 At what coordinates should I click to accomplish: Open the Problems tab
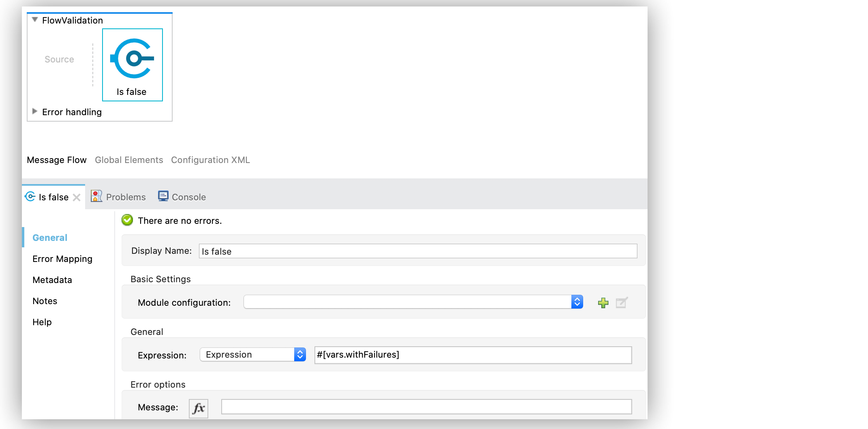click(118, 197)
